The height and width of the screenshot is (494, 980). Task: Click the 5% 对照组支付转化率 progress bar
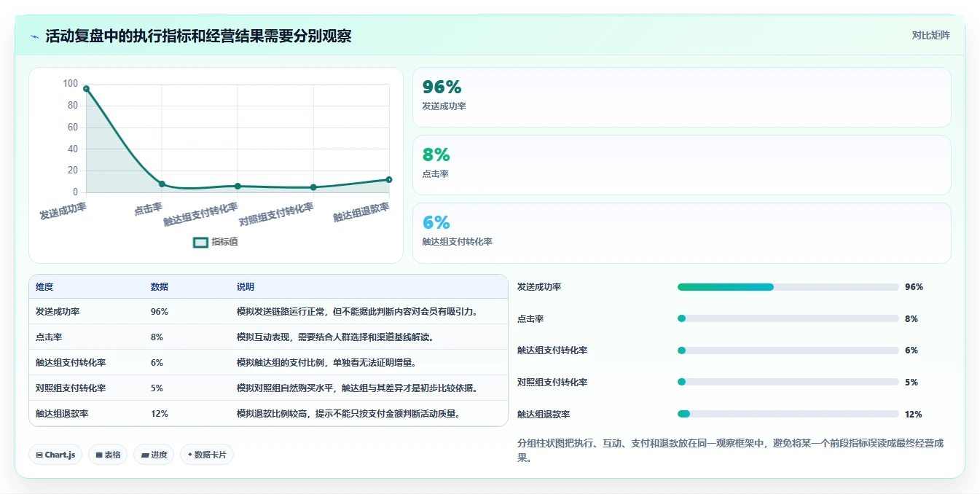[x=788, y=382]
